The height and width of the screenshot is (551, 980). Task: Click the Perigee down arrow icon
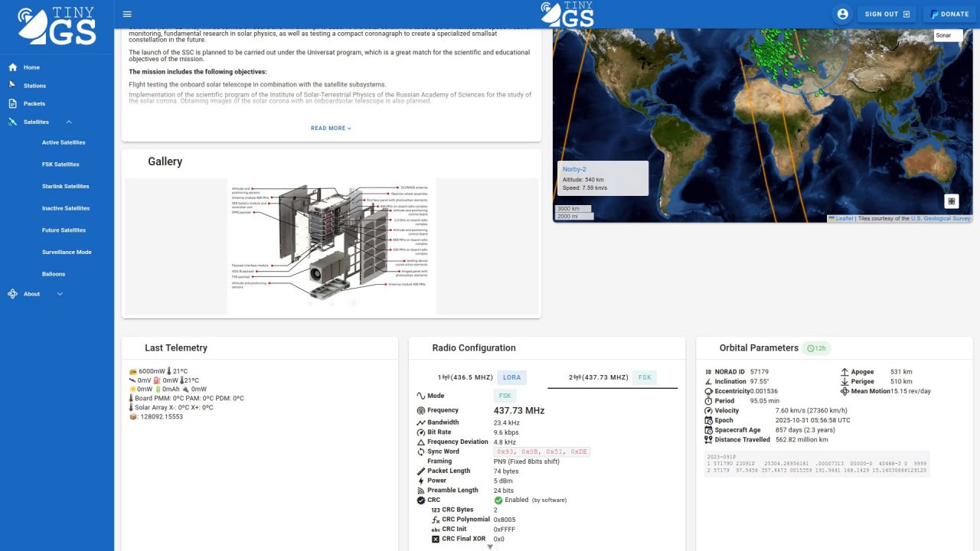point(844,382)
